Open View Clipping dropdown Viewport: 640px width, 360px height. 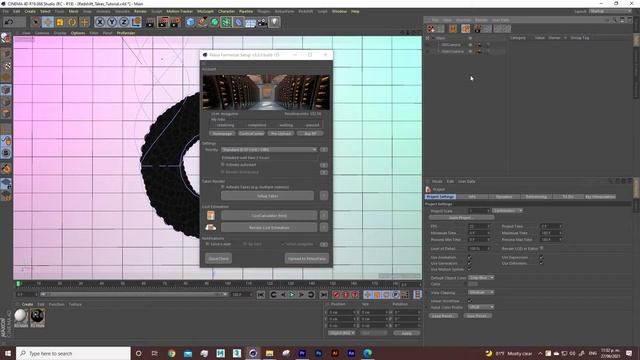click(481, 292)
